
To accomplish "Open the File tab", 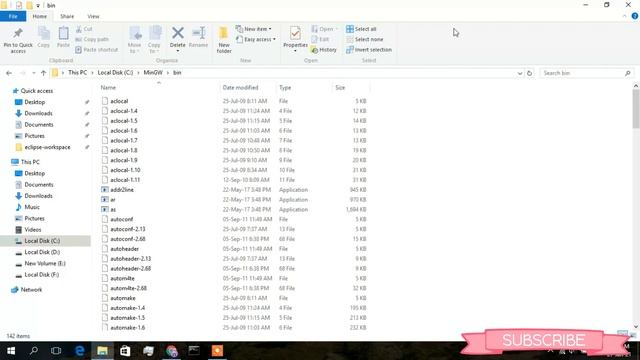I will coord(13,16).
